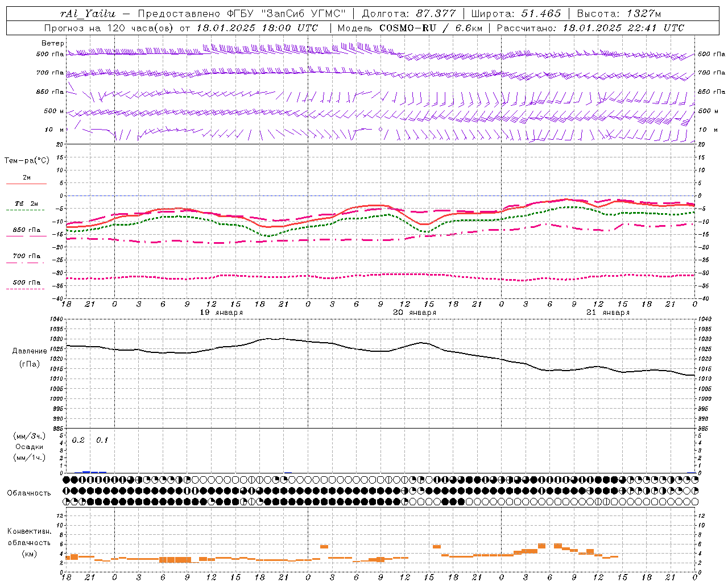
Task: Click the 'Осадки' precipitation label
Action: coord(30,447)
